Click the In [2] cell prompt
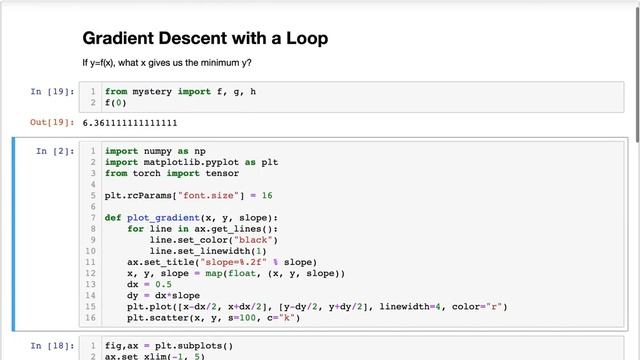 pos(55,151)
